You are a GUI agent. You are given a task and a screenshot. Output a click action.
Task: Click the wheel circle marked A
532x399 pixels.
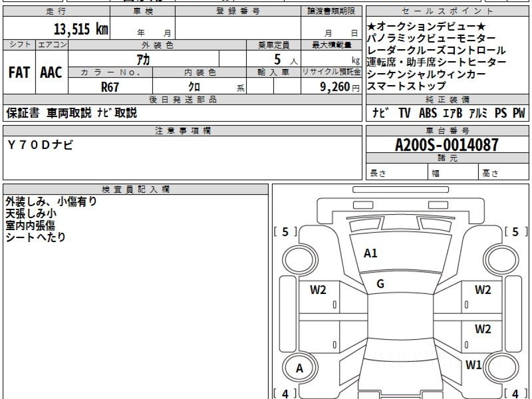(300, 368)
